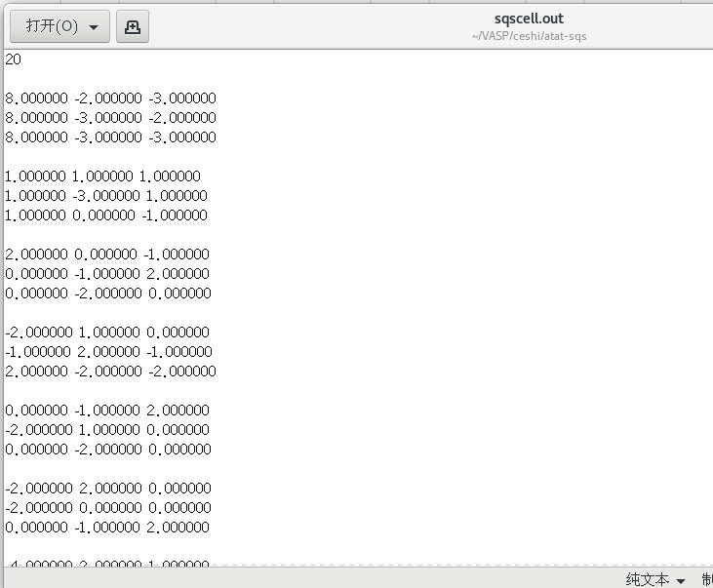Click line 2.000000 -2.000000 -2.000000

point(110,372)
